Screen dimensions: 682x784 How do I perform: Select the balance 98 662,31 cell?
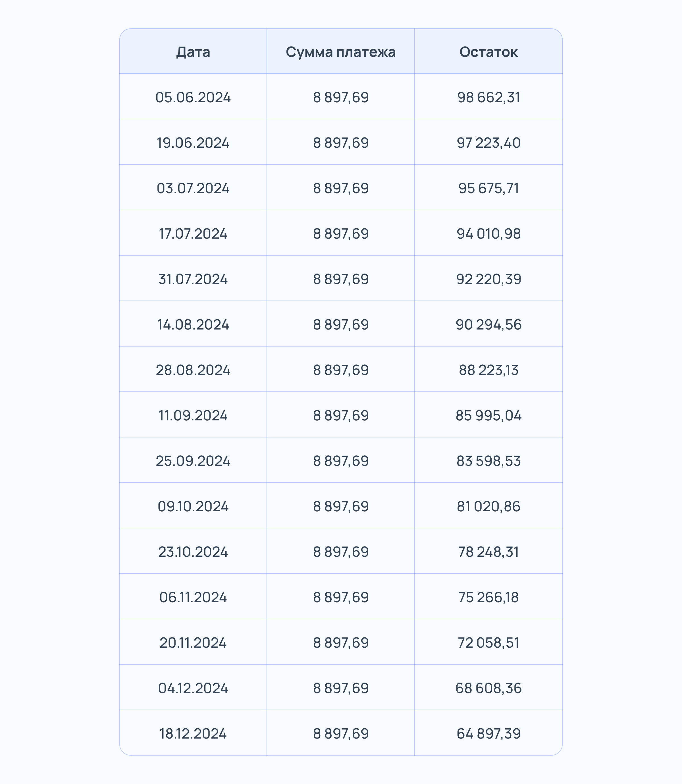point(488,97)
